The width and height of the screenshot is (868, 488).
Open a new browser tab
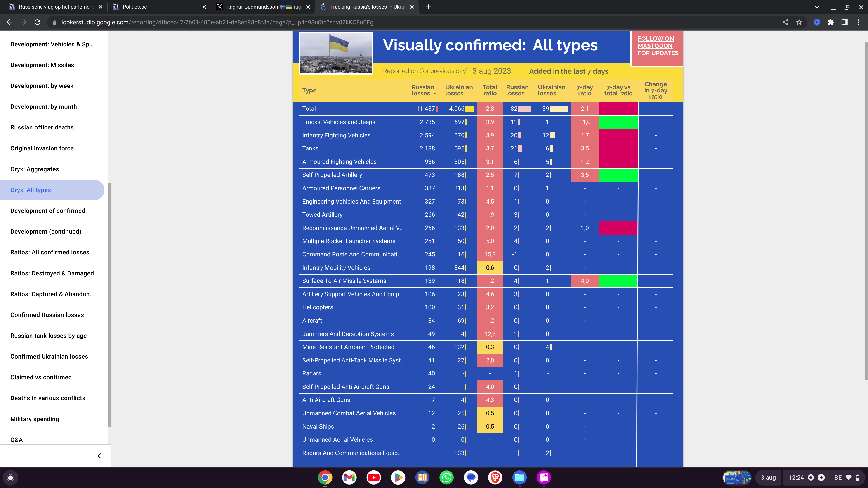[428, 7]
